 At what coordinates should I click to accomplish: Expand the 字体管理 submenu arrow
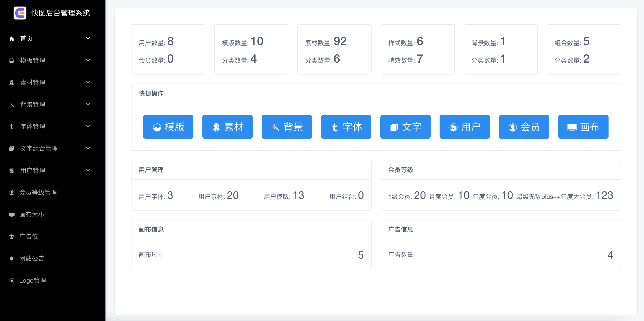(x=88, y=127)
